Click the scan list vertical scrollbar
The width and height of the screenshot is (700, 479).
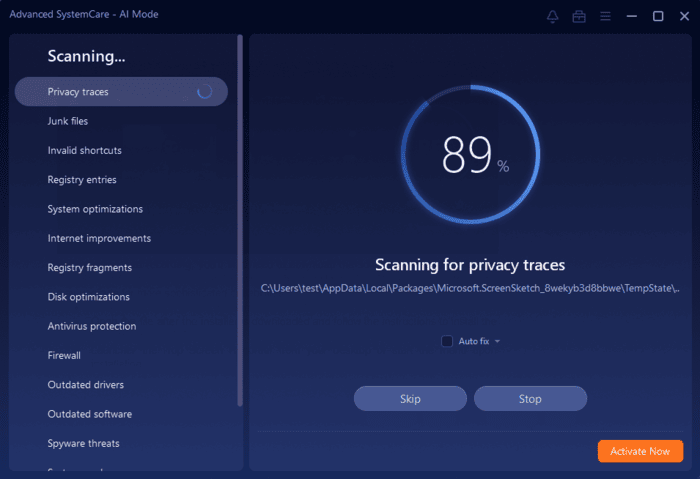240,220
